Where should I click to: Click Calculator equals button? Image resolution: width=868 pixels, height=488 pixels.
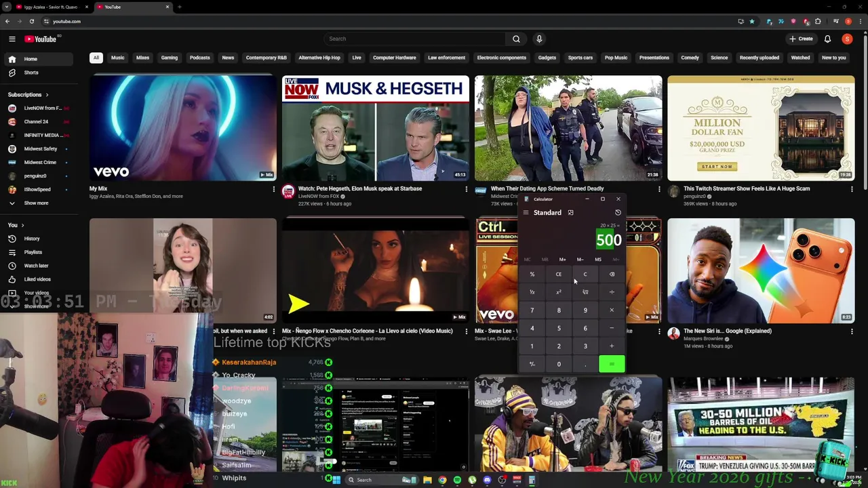pos(612,364)
